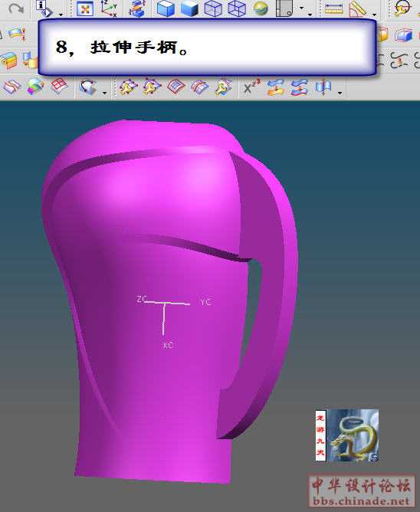The width and height of the screenshot is (420, 512).
Task: Click the X expression formula icon
Action: [251, 87]
